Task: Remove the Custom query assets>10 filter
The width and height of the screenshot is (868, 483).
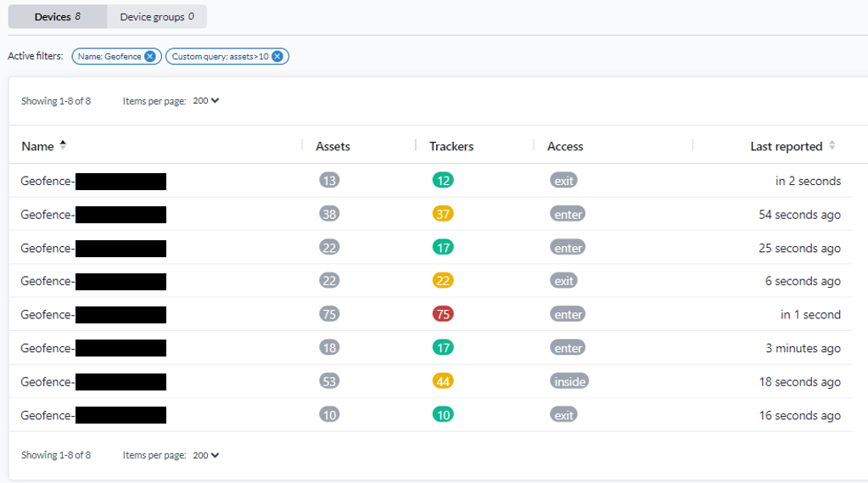Action: (x=277, y=56)
